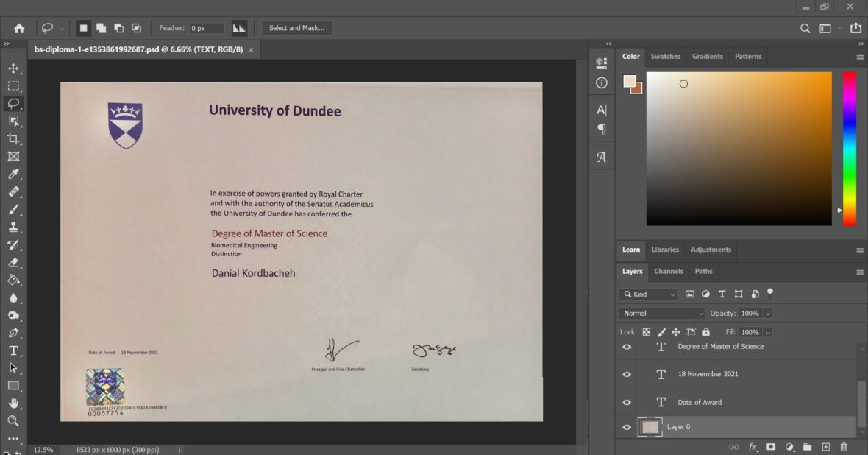Toggle Anti-alias option icon

pos(239,28)
